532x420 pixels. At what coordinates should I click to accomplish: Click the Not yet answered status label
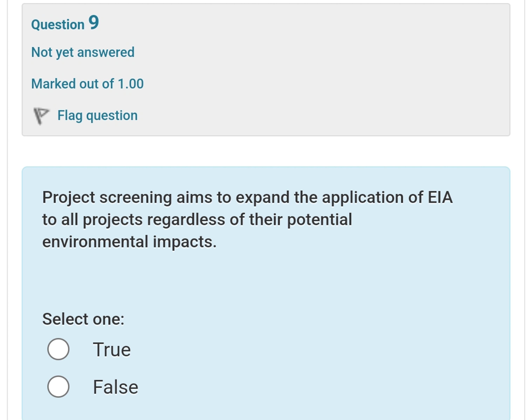[x=83, y=52]
